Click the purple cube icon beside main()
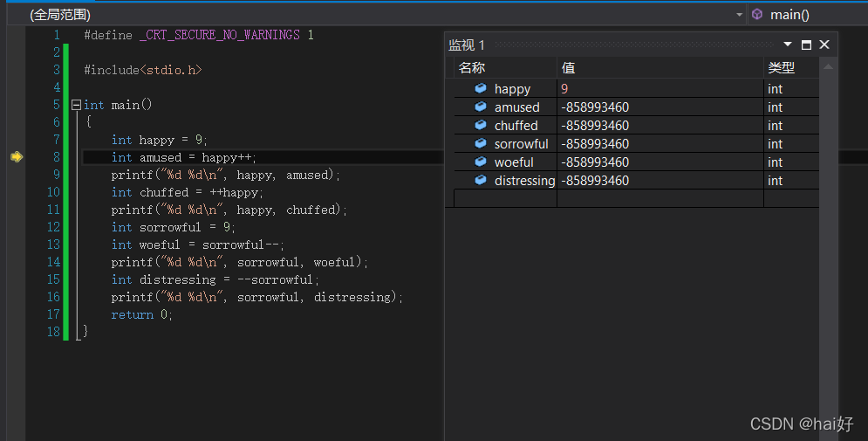 [x=757, y=14]
